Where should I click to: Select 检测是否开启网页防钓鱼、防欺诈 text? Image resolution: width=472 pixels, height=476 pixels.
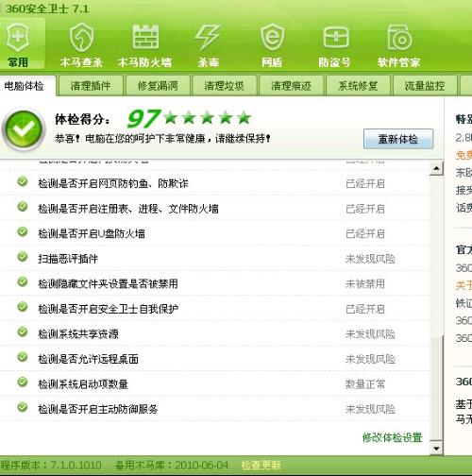(113, 183)
